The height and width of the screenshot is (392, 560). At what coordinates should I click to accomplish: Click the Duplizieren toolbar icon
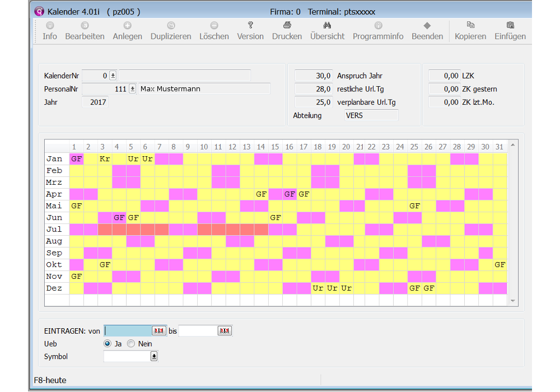pyautogui.click(x=171, y=26)
